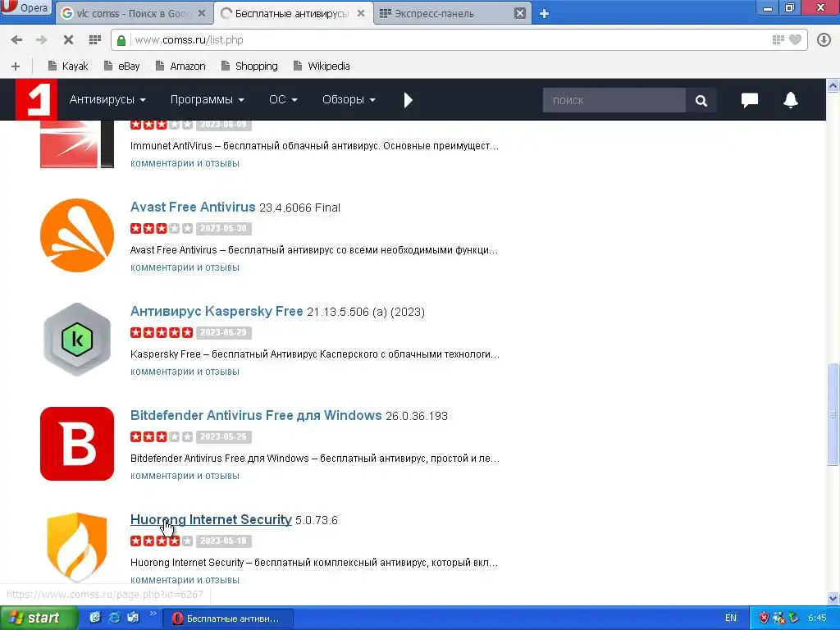Expand quick launch chevron in taskbar
Viewport: 840px width, 630px height.
153,614
